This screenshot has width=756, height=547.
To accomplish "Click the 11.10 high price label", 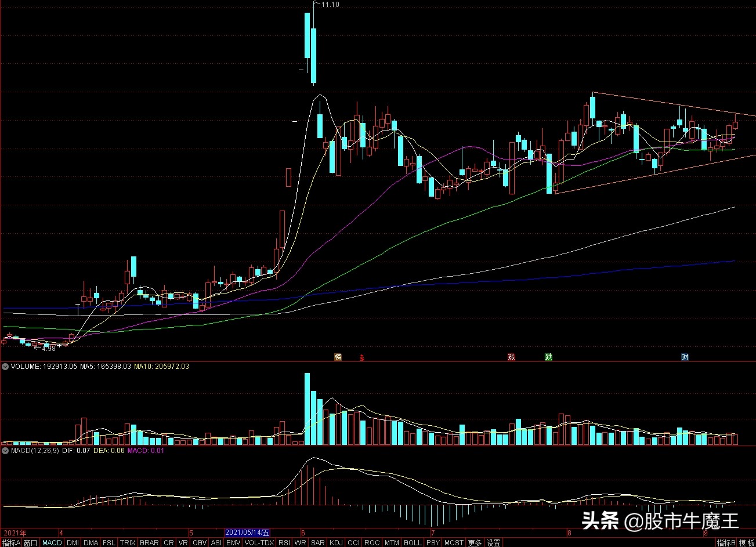I will [x=330, y=5].
